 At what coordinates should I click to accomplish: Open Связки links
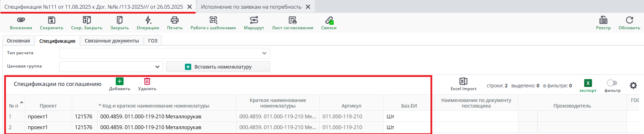pyautogui.click(x=329, y=23)
